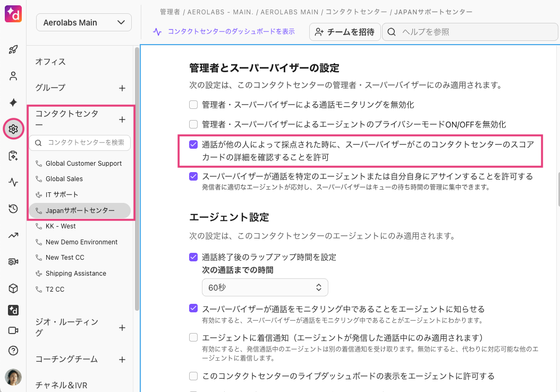Open the cube box icon in sidebar
Image resolution: width=560 pixels, height=392 pixels.
(13, 288)
